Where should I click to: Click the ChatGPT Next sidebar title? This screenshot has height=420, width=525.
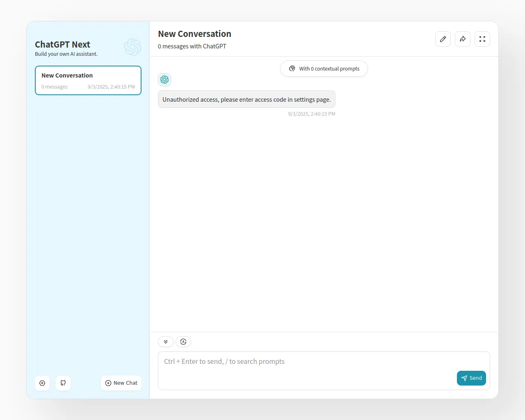[x=62, y=44]
